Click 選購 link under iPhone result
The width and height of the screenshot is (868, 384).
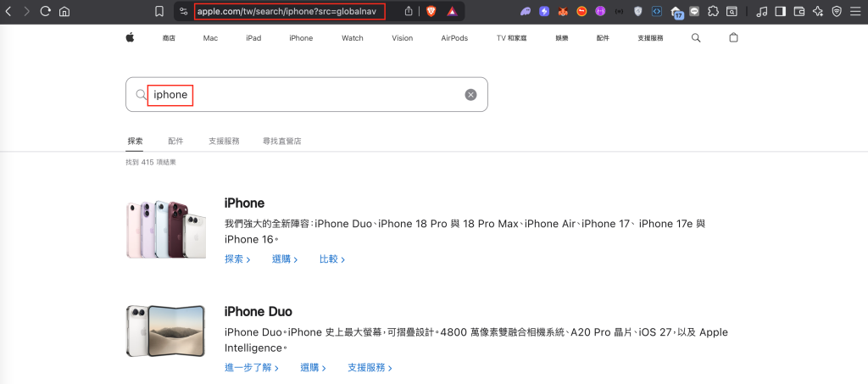tap(285, 259)
